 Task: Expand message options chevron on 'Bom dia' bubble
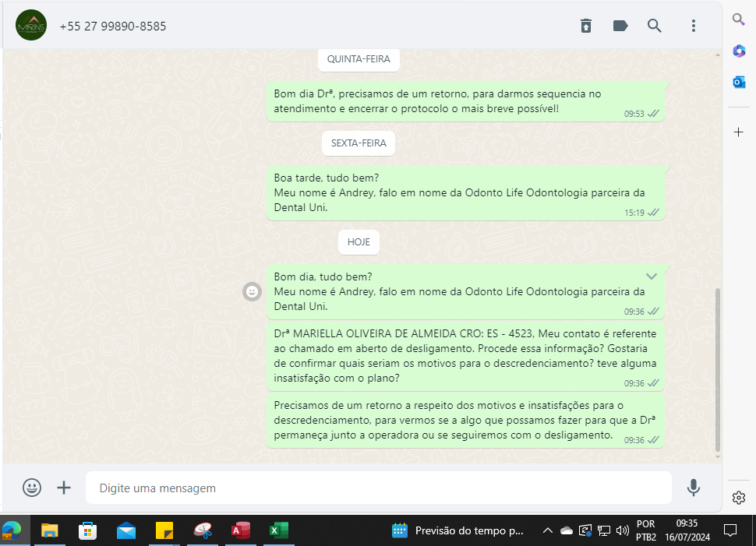(x=652, y=277)
